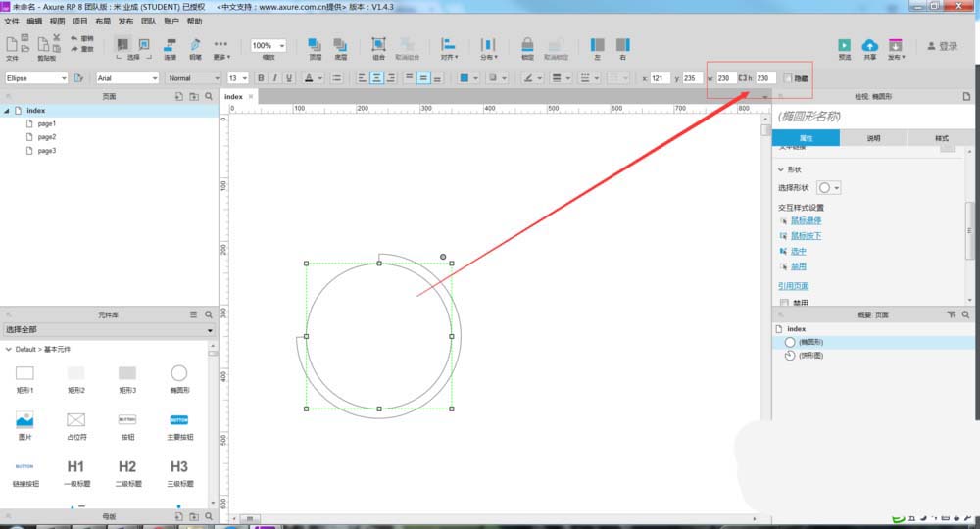Screen dimensions: 980x529
Task: Click the new file icon
Action: coord(11,44)
